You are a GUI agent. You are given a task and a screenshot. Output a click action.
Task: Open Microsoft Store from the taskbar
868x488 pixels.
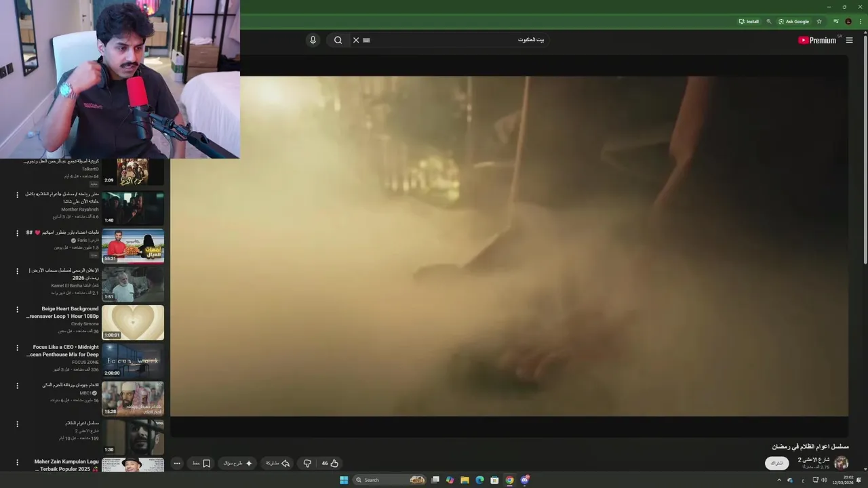(x=494, y=480)
